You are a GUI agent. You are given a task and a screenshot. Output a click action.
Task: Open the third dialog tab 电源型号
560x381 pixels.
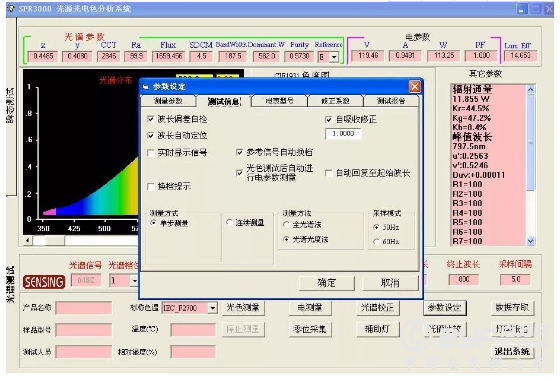[x=279, y=101]
